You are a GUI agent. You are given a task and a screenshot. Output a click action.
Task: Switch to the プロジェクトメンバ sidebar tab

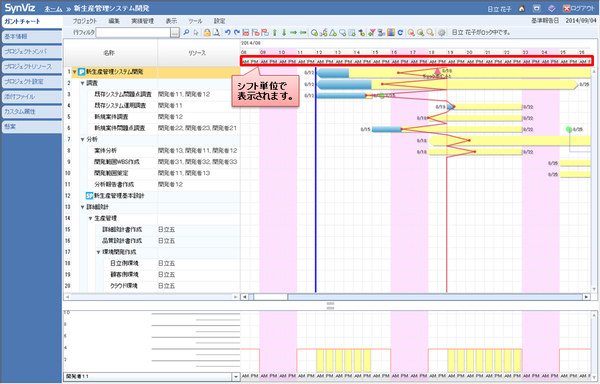pos(31,51)
